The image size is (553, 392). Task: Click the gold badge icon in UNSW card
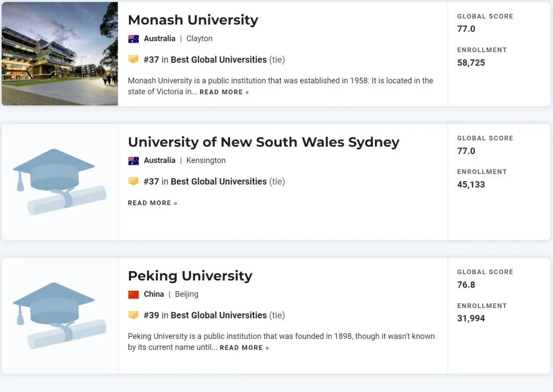(134, 181)
